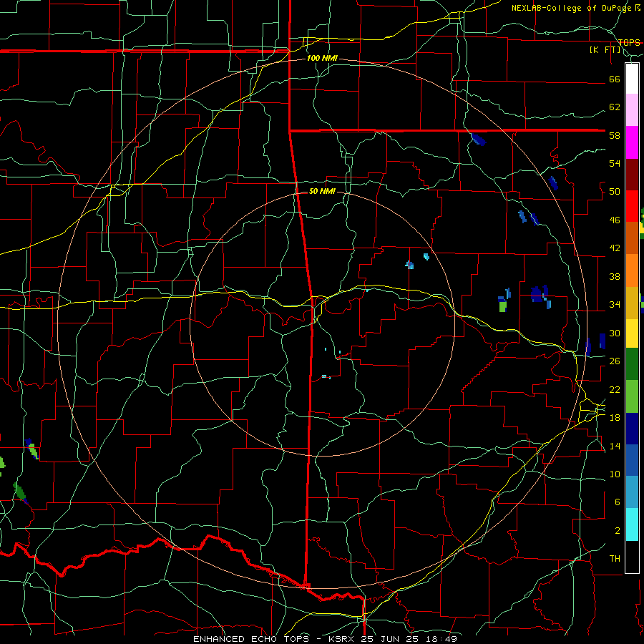
Task: Click the "18" legend value
Action: pos(615,418)
